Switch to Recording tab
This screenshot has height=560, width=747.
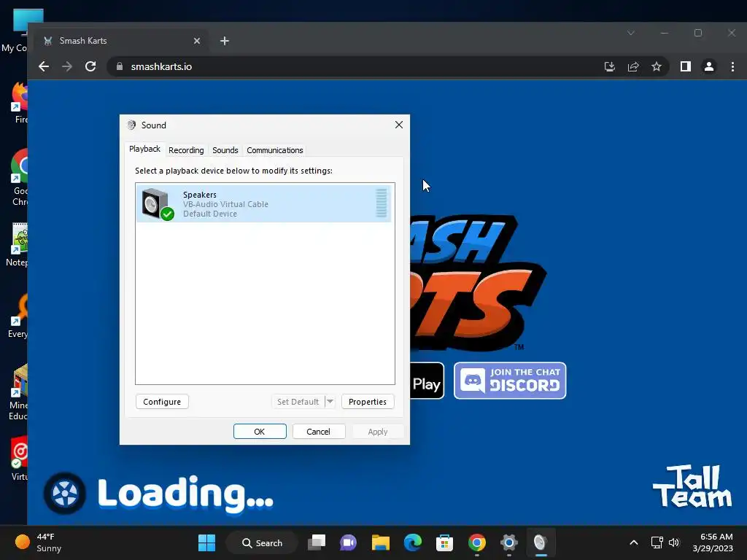(x=186, y=150)
